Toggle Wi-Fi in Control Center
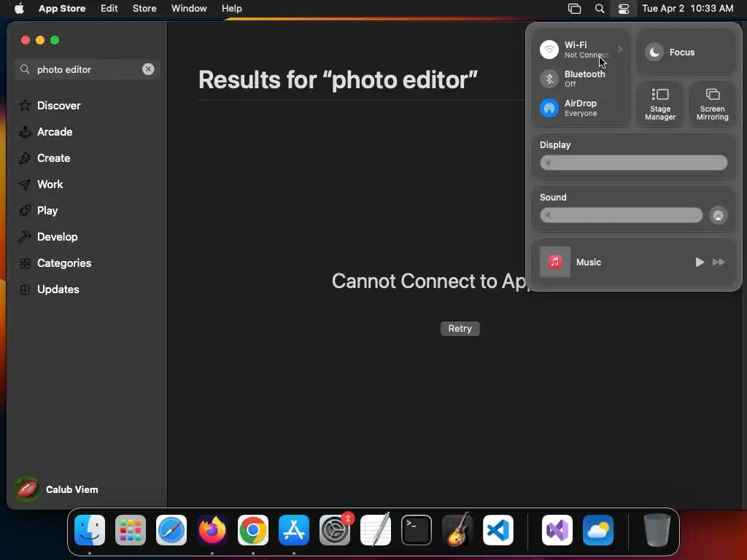 pos(549,50)
